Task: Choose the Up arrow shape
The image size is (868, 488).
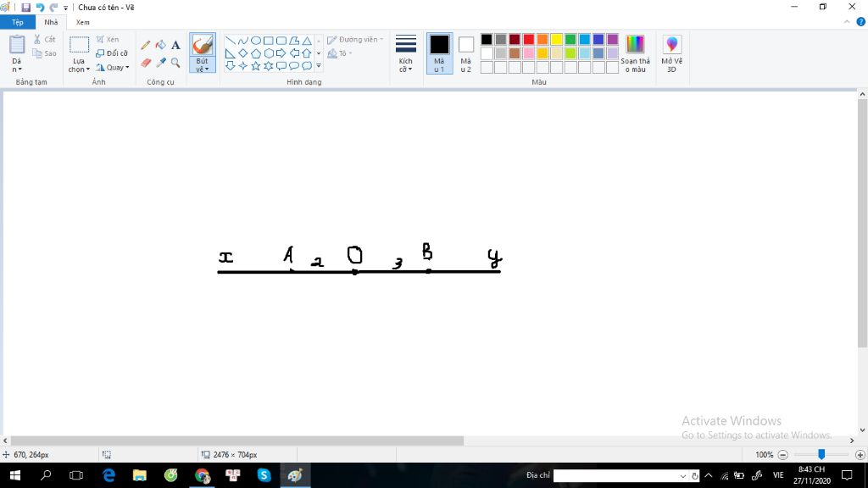Action: [307, 53]
